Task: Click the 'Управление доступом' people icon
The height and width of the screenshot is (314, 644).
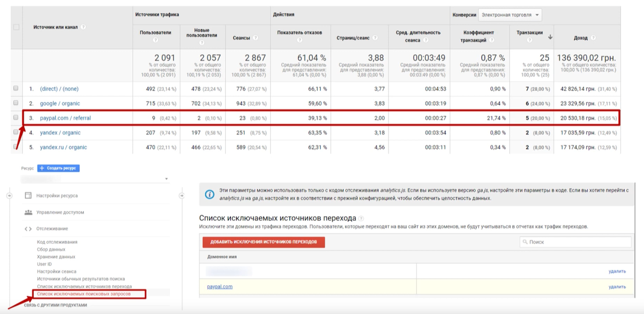Action: pos(28,212)
